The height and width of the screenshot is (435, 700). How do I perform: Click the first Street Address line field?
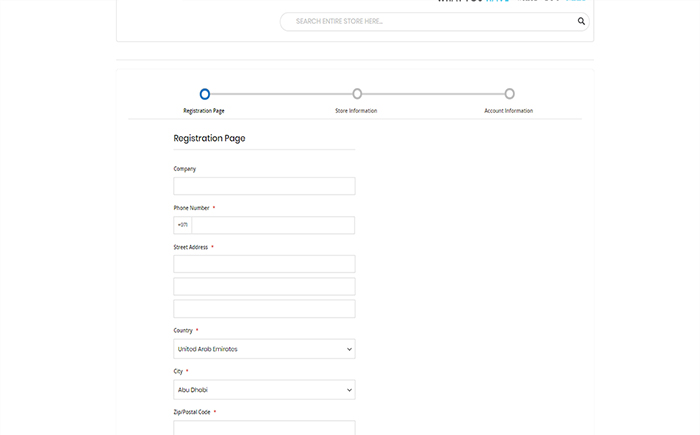point(264,264)
